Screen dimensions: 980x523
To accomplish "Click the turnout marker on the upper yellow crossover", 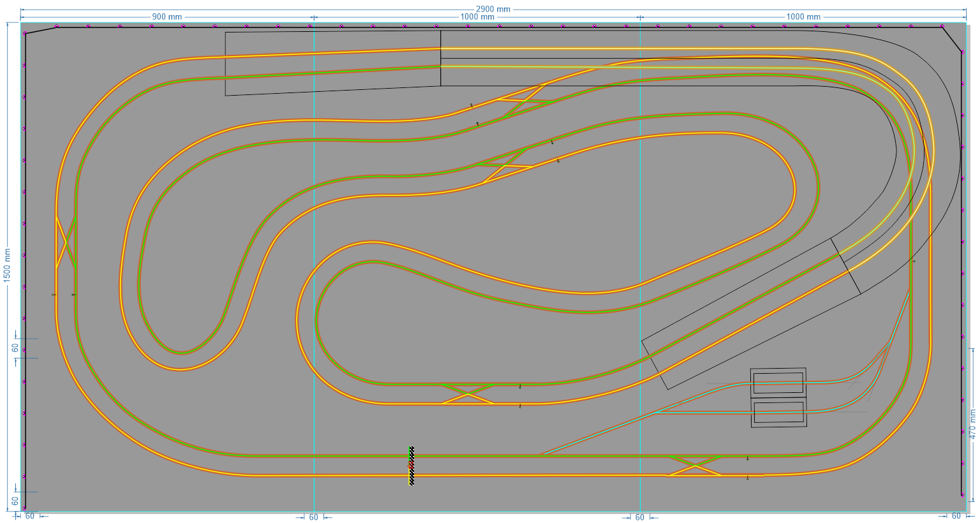I will pyautogui.click(x=471, y=105).
